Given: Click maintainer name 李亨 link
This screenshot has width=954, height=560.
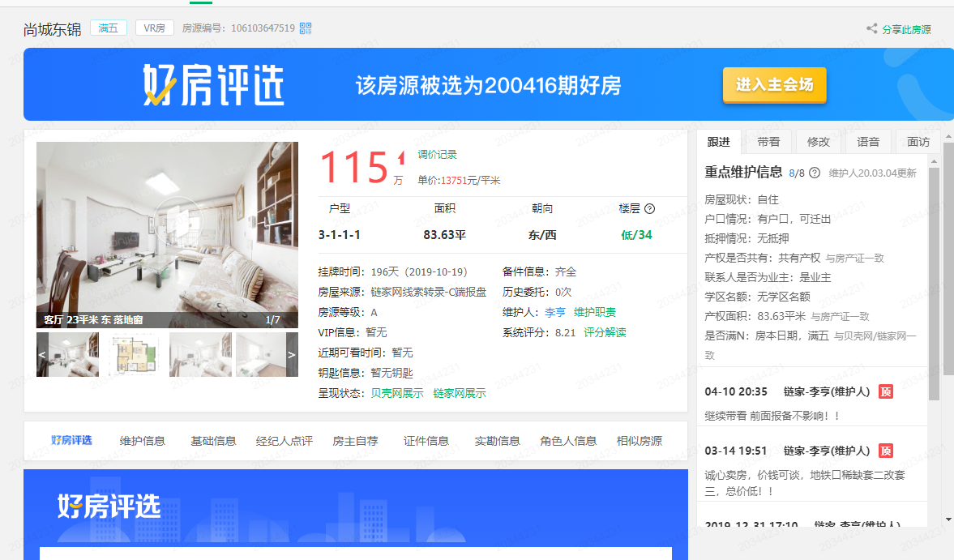Looking at the screenshot, I should pos(555,312).
